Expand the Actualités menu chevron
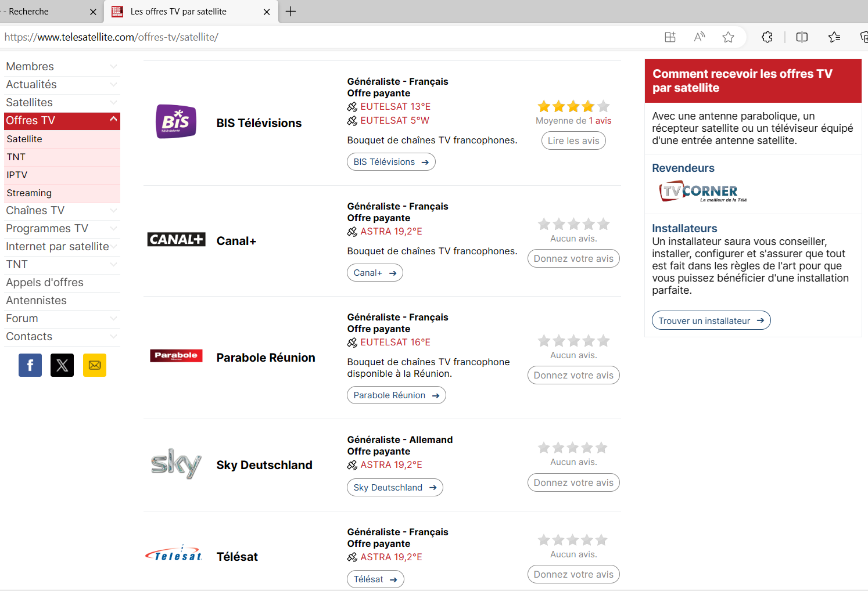This screenshot has height=591, width=868. [x=114, y=85]
